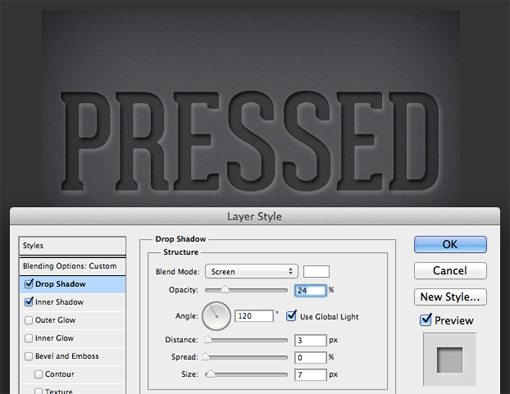Select the Inner Glow row label
The image size is (510, 394).
(54, 338)
